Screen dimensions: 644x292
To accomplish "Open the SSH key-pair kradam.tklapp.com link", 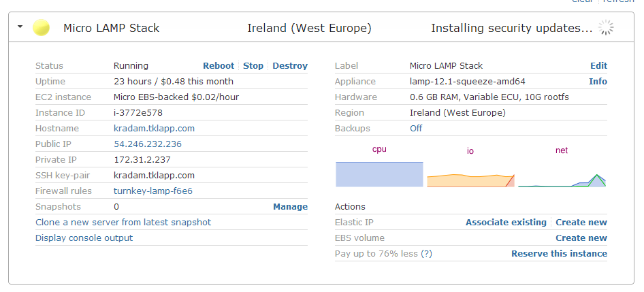I will tap(154, 176).
